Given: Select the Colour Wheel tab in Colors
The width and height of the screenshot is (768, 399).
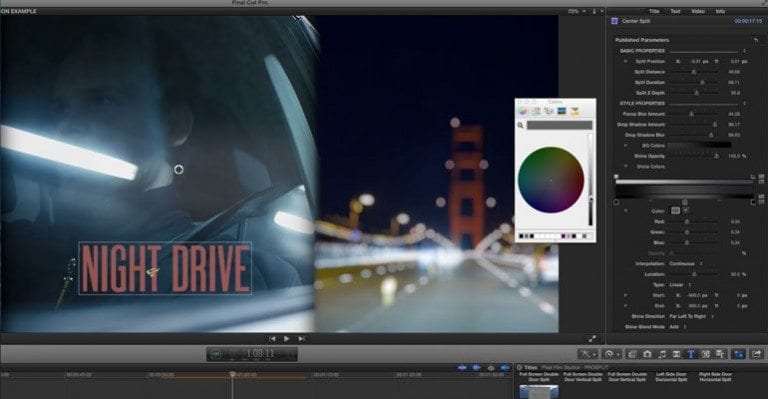Looking at the screenshot, I should (523, 111).
